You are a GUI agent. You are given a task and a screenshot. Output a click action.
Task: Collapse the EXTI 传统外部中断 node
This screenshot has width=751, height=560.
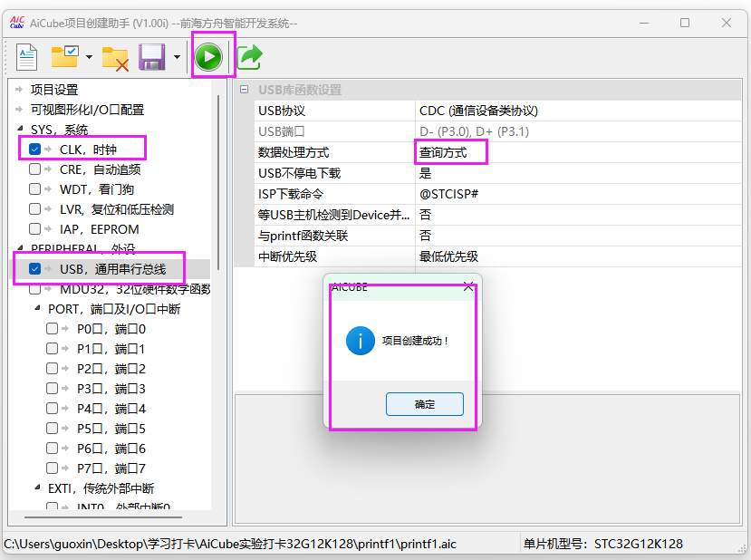pos(37,488)
